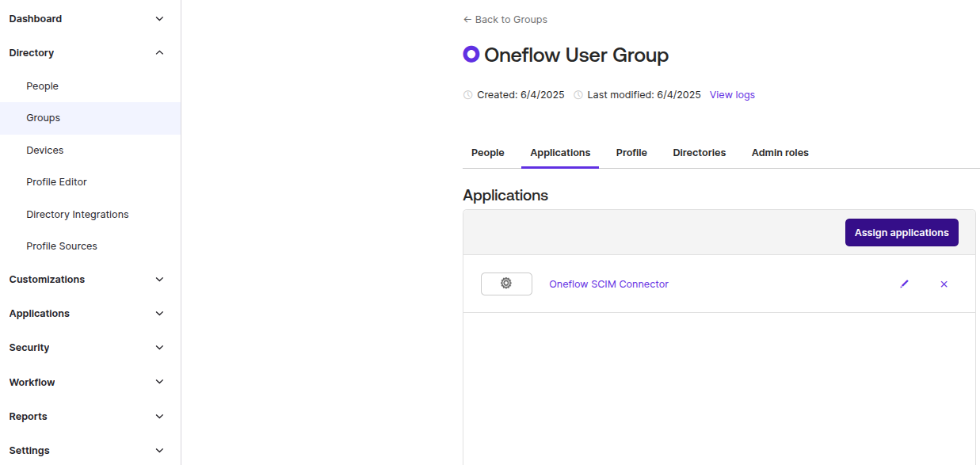980x465 pixels.
Task: Select the Applications tab
Action: 560,153
